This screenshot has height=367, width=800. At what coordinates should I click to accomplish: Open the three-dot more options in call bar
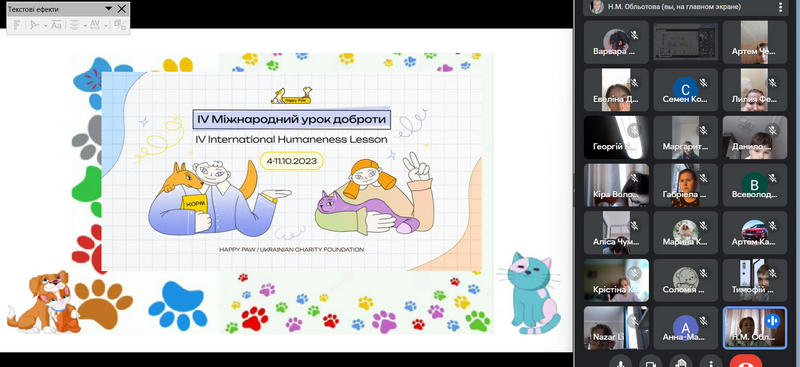[711, 362]
